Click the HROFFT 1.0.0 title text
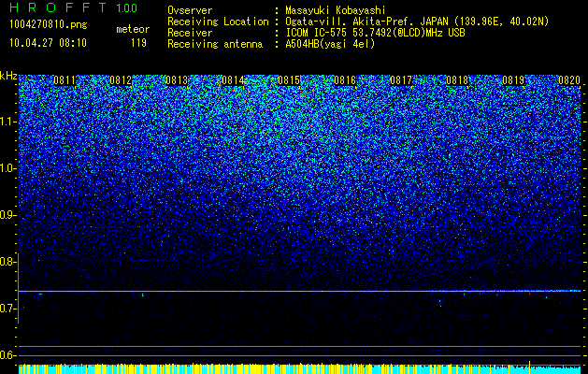 (x=73, y=7)
